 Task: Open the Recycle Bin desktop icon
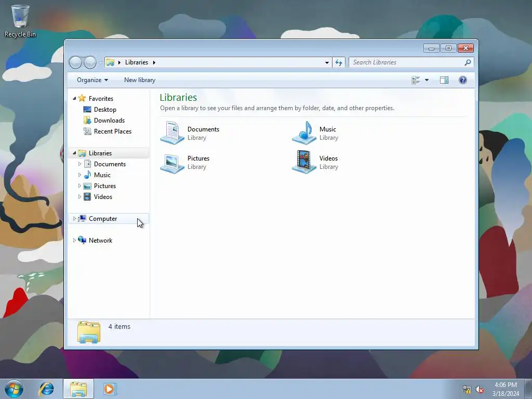20,20
